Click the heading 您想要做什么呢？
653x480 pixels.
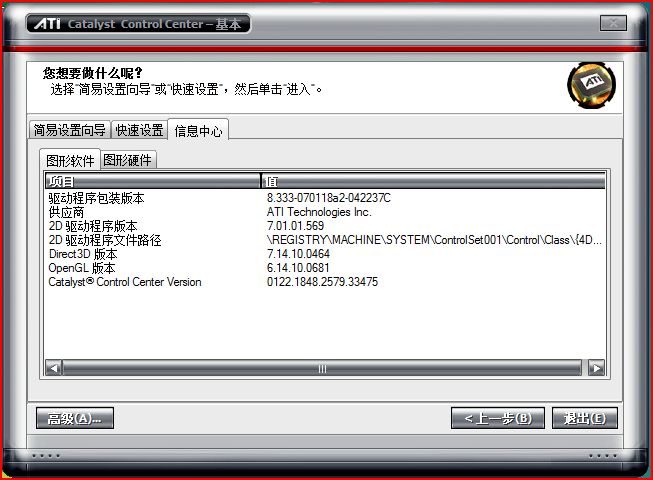click(x=92, y=73)
